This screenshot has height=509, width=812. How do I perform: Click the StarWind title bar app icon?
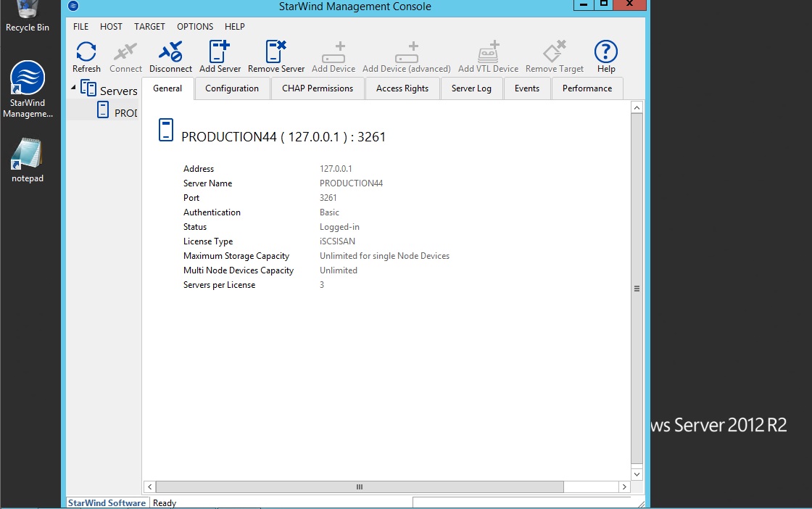(73, 7)
